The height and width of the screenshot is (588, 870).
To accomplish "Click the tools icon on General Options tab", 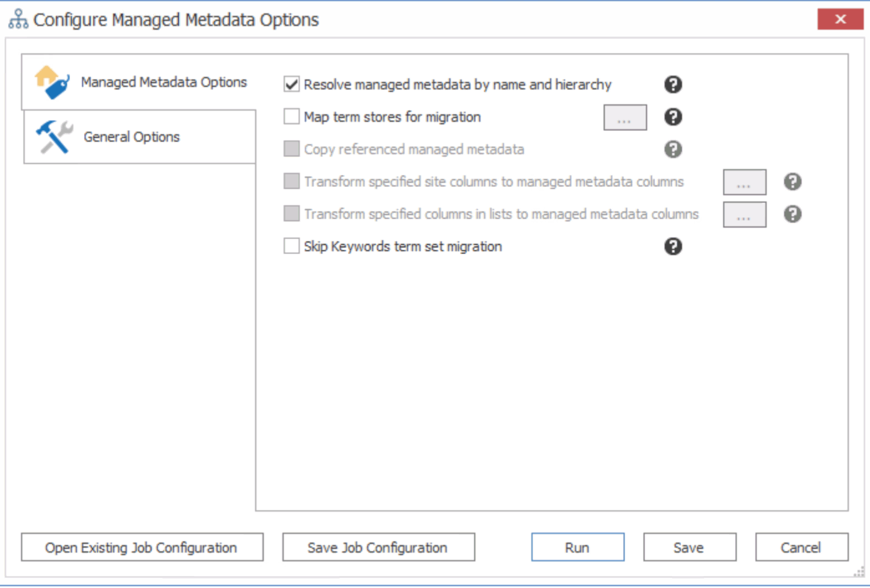I will (52, 136).
